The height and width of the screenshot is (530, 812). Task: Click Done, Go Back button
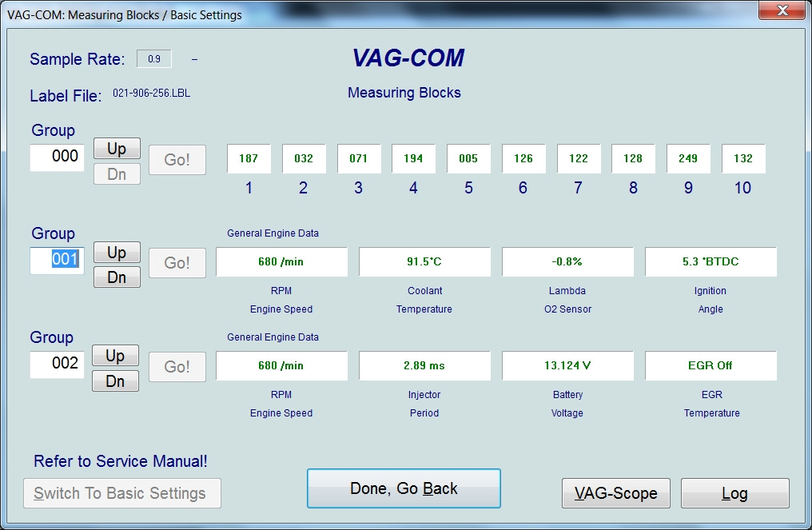pos(404,488)
